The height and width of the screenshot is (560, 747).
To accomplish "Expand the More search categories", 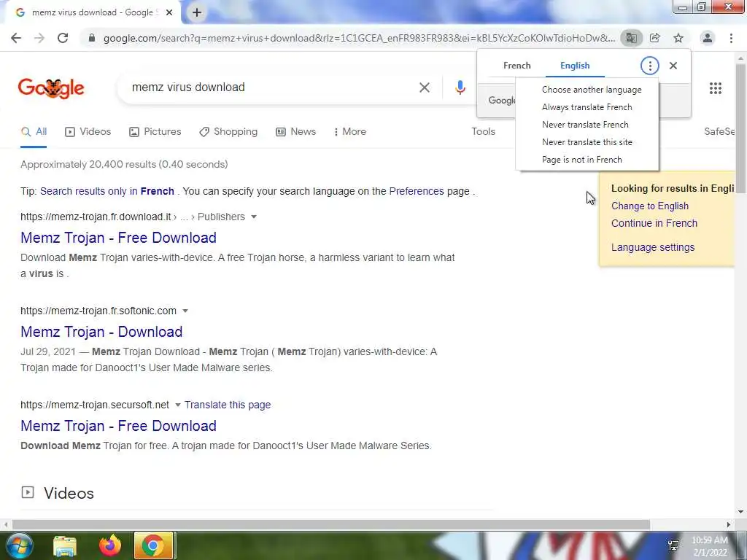I will coord(350,132).
